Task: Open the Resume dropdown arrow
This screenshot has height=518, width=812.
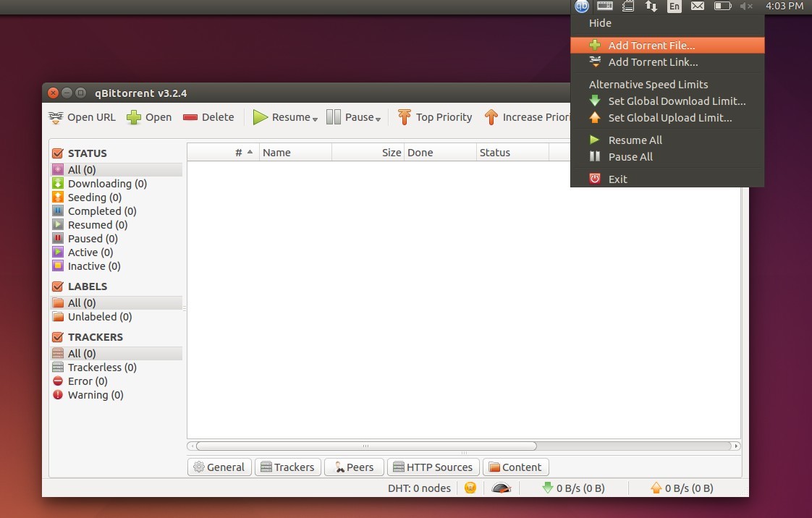Action: pos(315,119)
